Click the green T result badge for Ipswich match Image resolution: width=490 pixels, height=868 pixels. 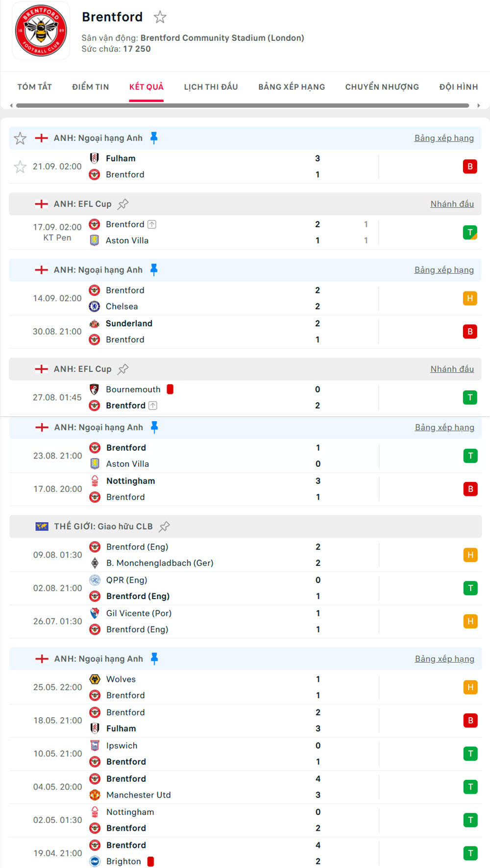click(470, 753)
